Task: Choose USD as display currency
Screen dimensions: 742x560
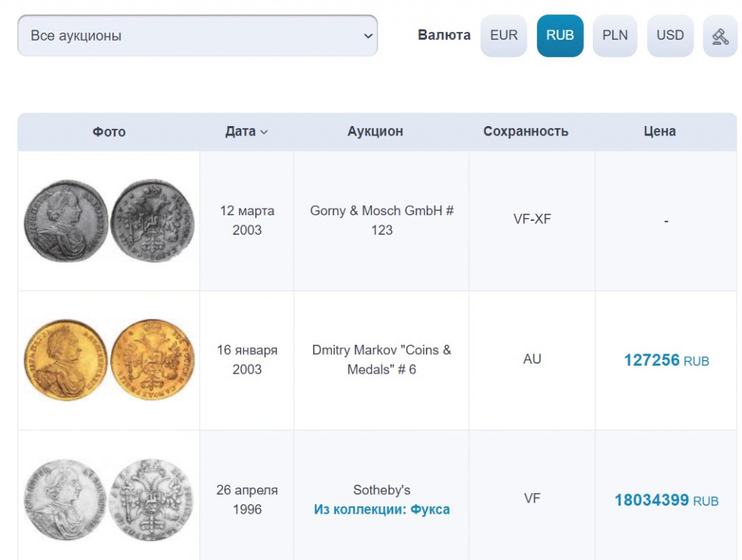Action: [670, 35]
